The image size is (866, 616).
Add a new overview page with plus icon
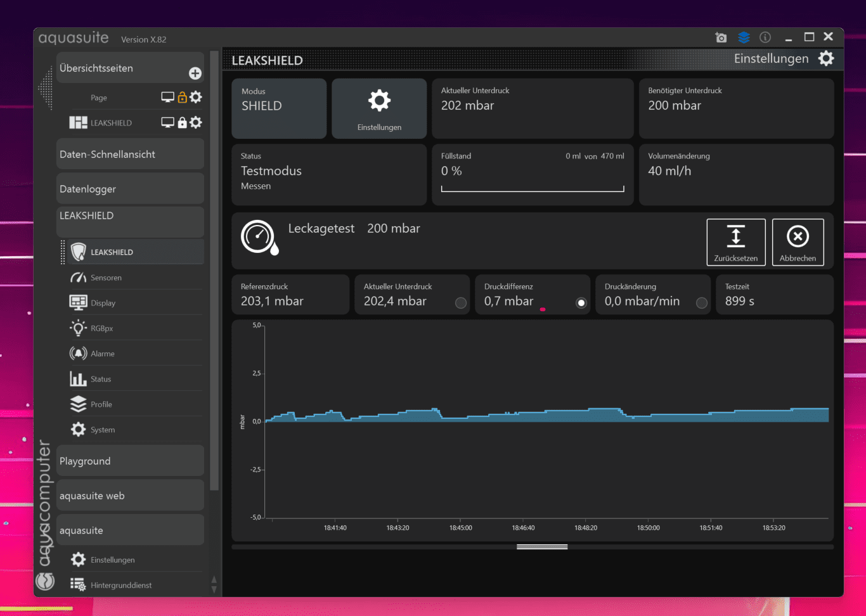195,74
